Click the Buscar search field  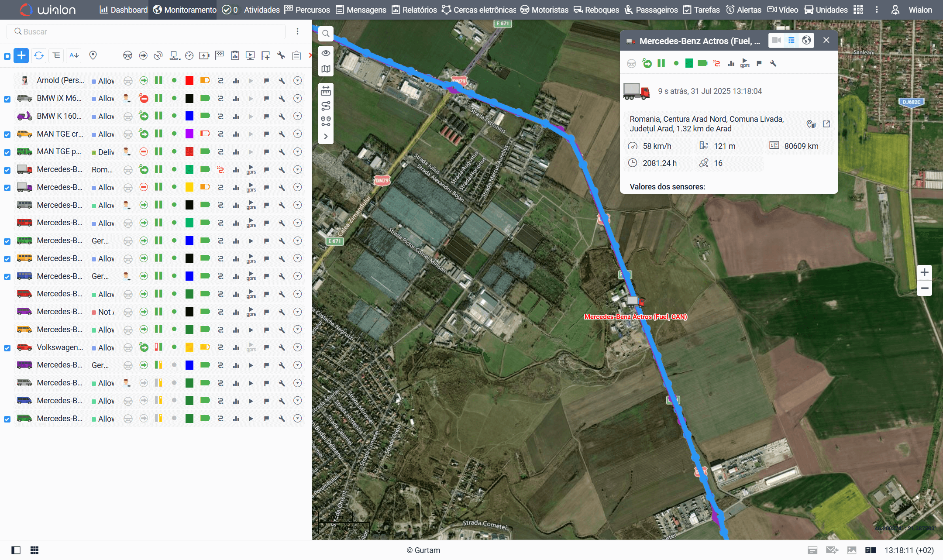(146, 31)
